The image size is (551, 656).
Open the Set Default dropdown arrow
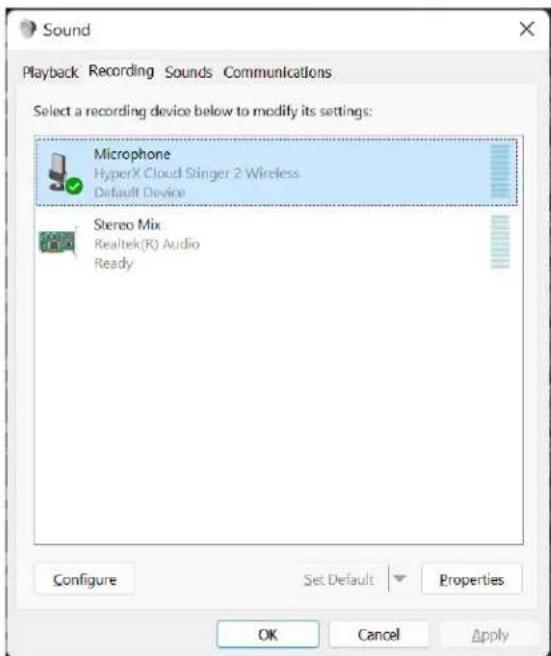[400, 579]
